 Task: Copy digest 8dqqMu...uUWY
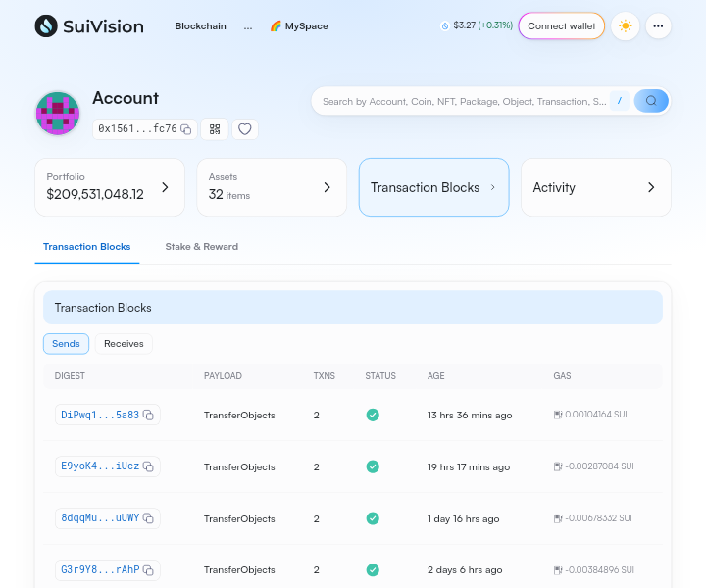(148, 518)
